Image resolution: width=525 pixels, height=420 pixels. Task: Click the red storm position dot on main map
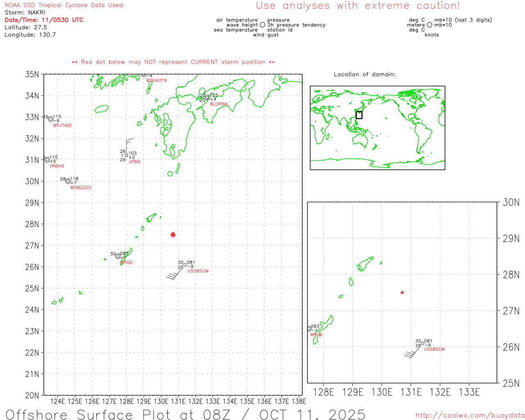pyautogui.click(x=173, y=235)
